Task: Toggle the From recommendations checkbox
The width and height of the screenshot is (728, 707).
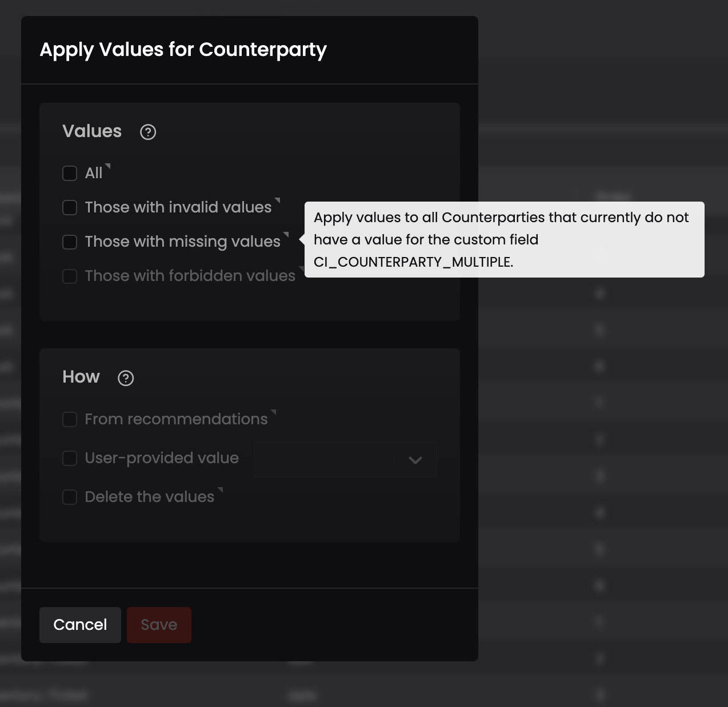Action: coord(70,419)
